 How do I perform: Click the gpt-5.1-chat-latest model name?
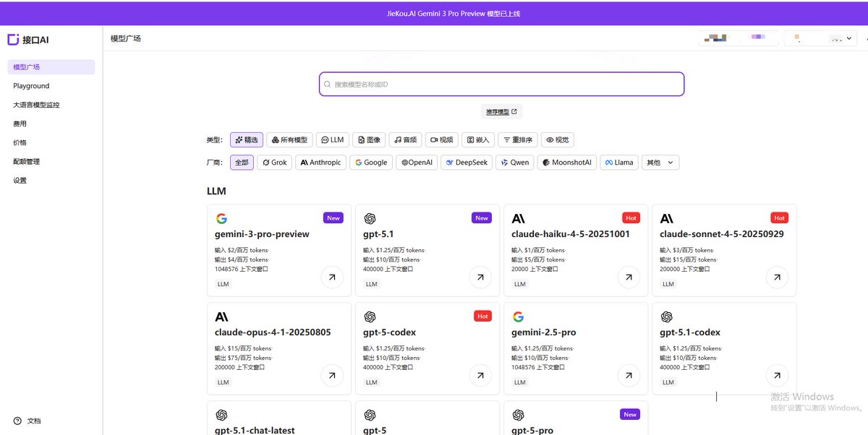click(x=255, y=430)
